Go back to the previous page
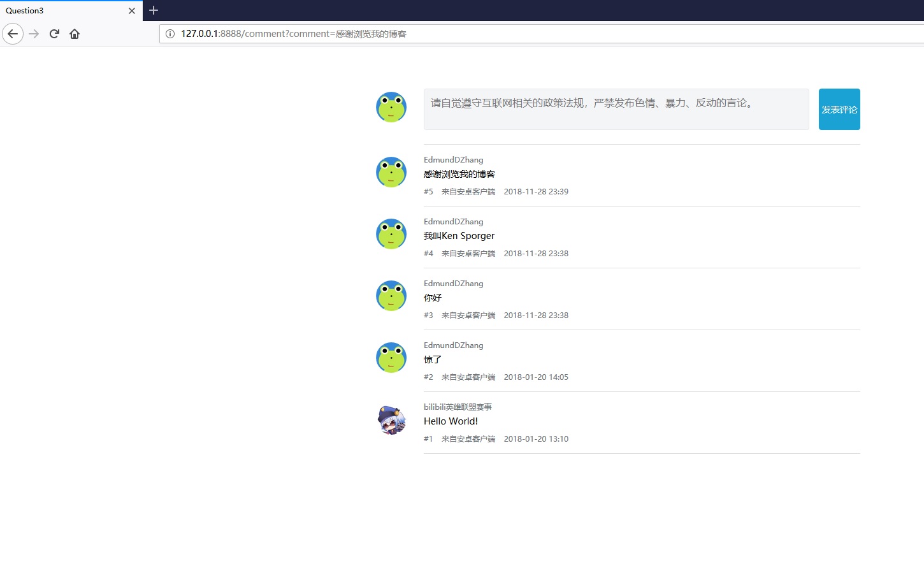Viewport: 924px width, 566px height. pyautogui.click(x=13, y=34)
